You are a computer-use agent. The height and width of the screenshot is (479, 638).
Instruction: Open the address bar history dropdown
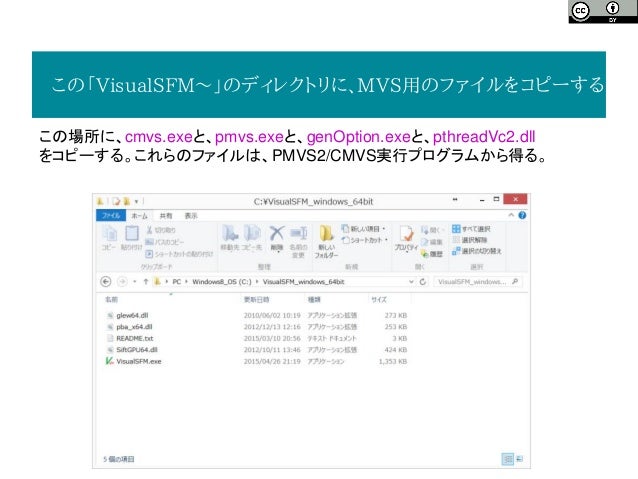coord(411,282)
